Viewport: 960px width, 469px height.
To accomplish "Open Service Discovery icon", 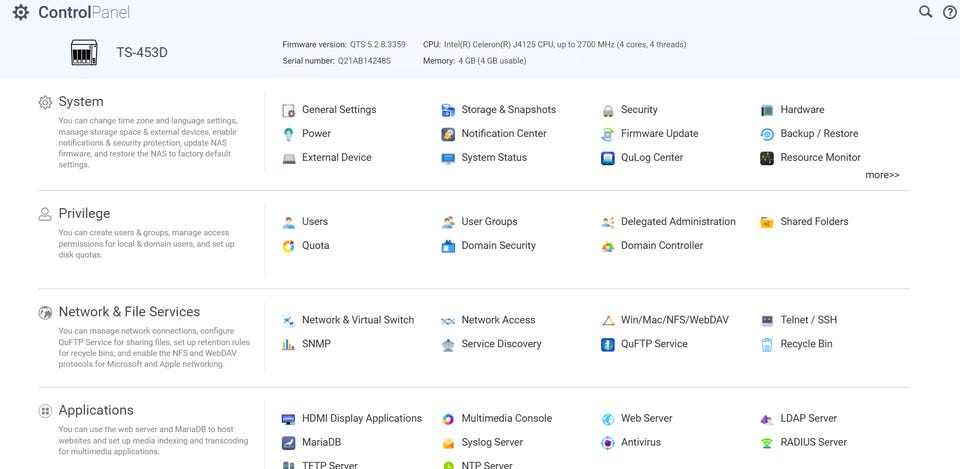I will click(x=448, y=345).
